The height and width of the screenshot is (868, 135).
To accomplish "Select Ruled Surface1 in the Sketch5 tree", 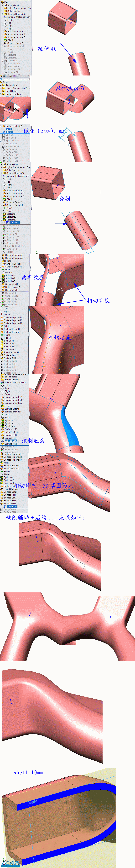I will (x=14, y=228).
